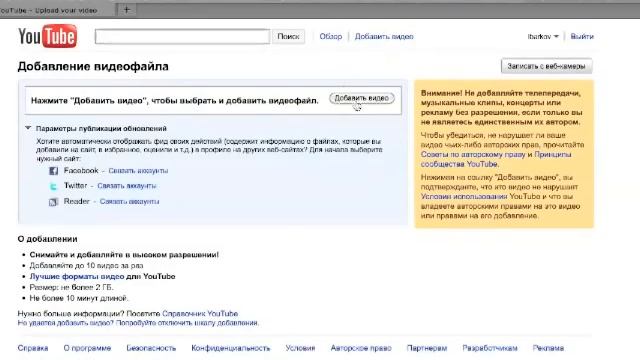Click the Facebook icon
Viewport: 640px width, 360px height.
(53, 171)
